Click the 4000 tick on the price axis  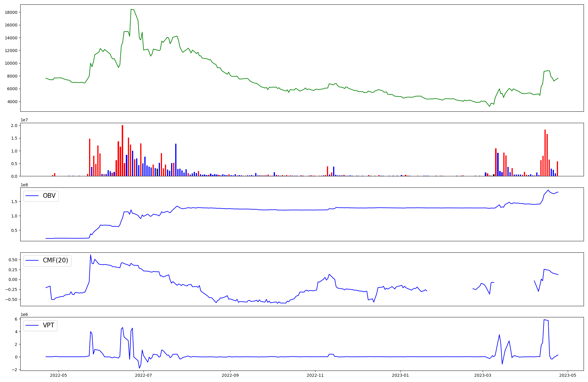click(12, 102)
